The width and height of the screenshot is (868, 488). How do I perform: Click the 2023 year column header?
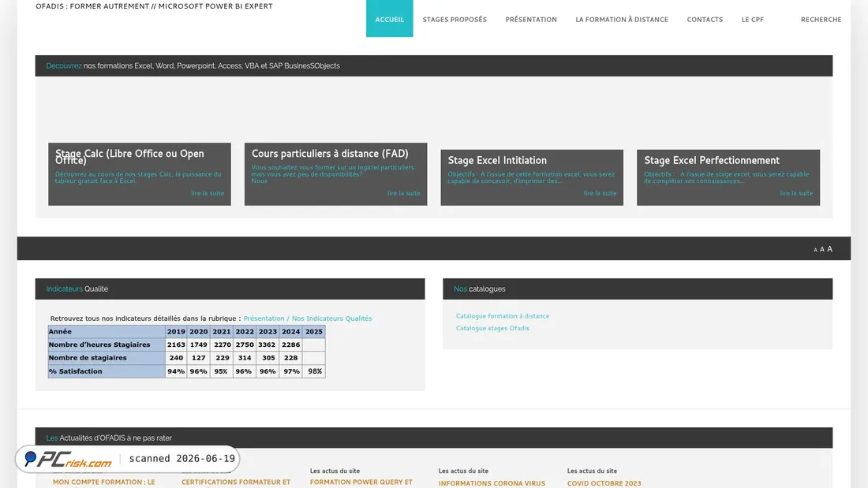[268, 331]
